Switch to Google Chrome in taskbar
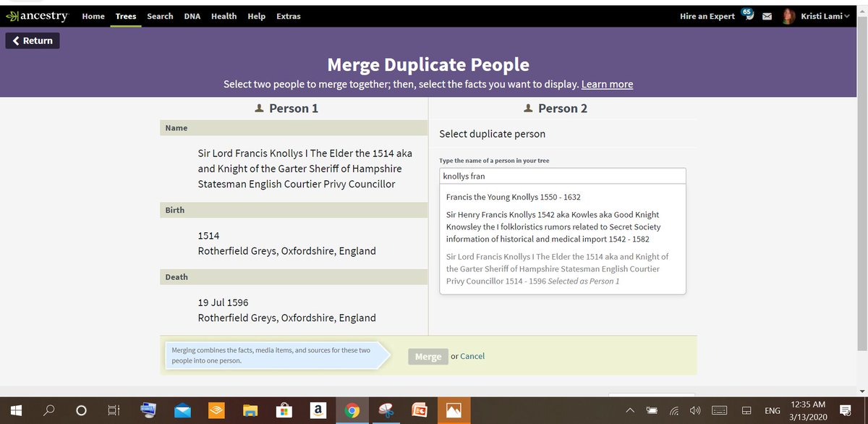Screen dimensions: 868x424 (352, 410)
